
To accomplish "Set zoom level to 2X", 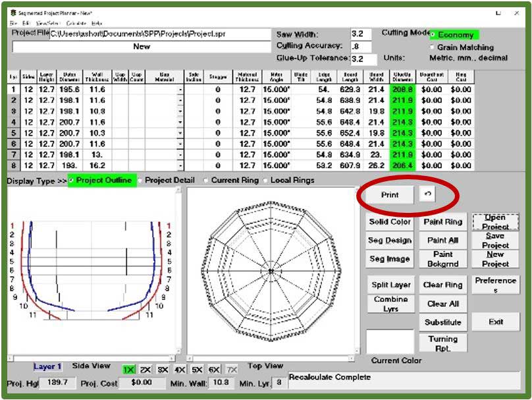I will click(x=146, y=370).
